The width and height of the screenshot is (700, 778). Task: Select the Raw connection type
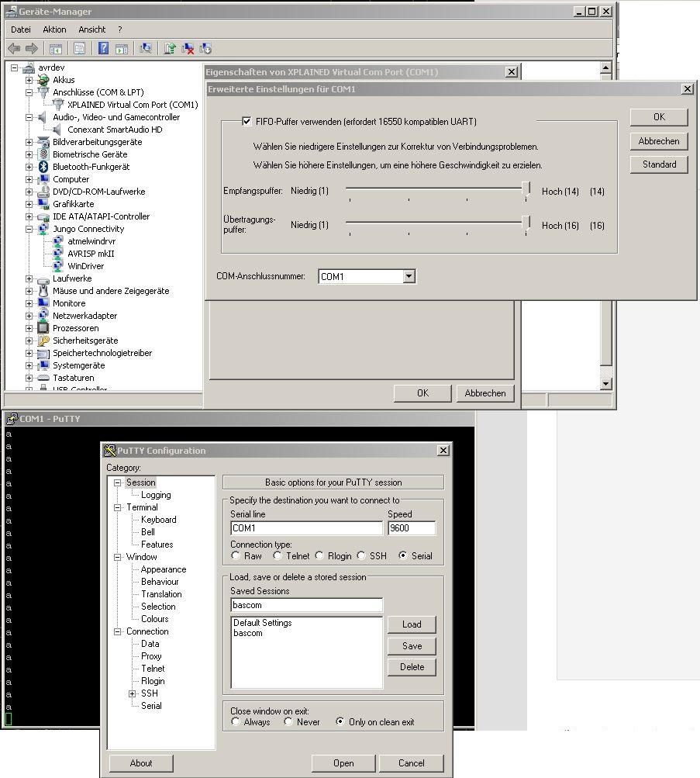236,555
